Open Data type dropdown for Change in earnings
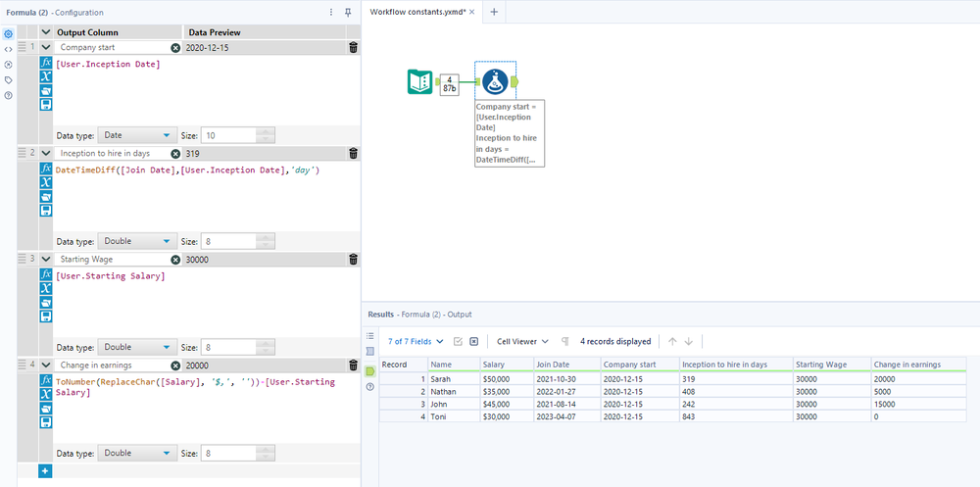Image resolution: width=980 pixels, height=487 pixels. 137,454
